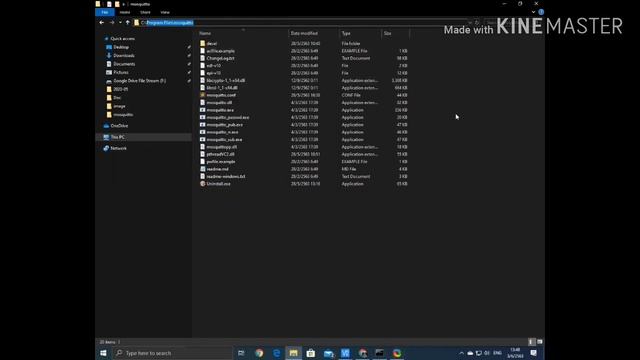
Task: Open Task View on the taskbar
Action: click(x=241, y=353)
